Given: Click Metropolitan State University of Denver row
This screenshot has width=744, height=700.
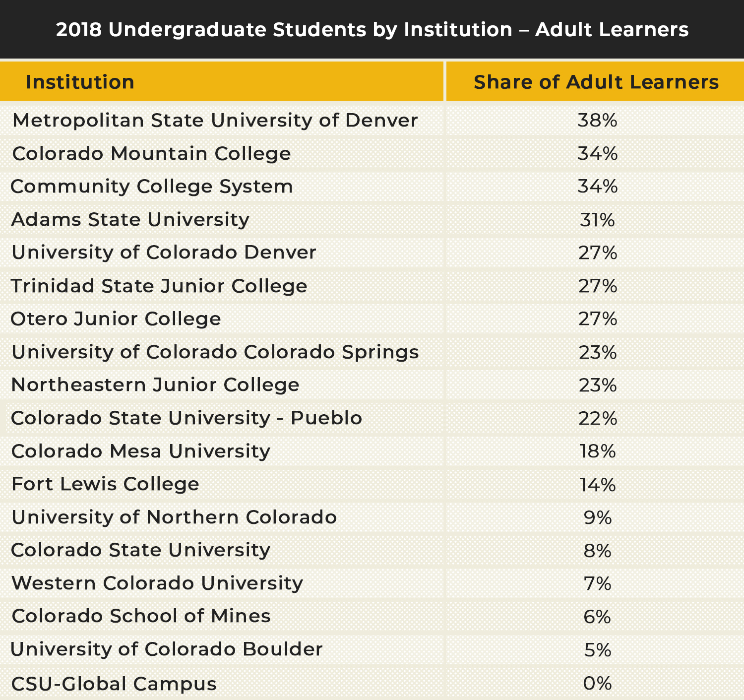Looking at the screenshot, I should point(372,120).
